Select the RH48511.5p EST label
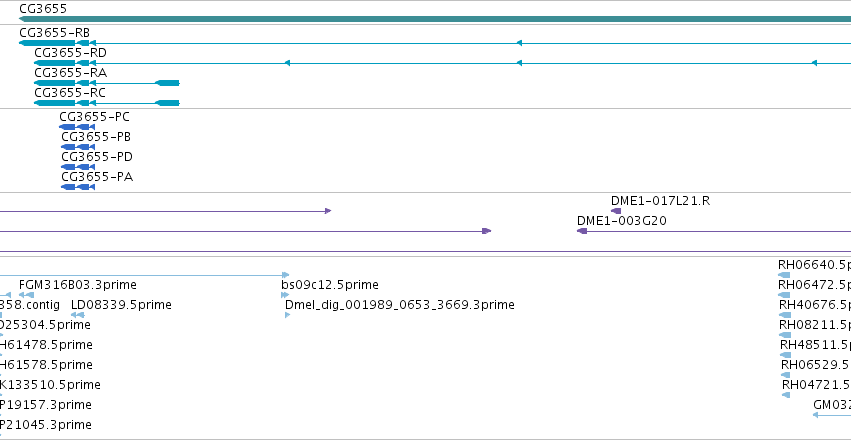This screenshot has width=851, height=440. [815, 345]
